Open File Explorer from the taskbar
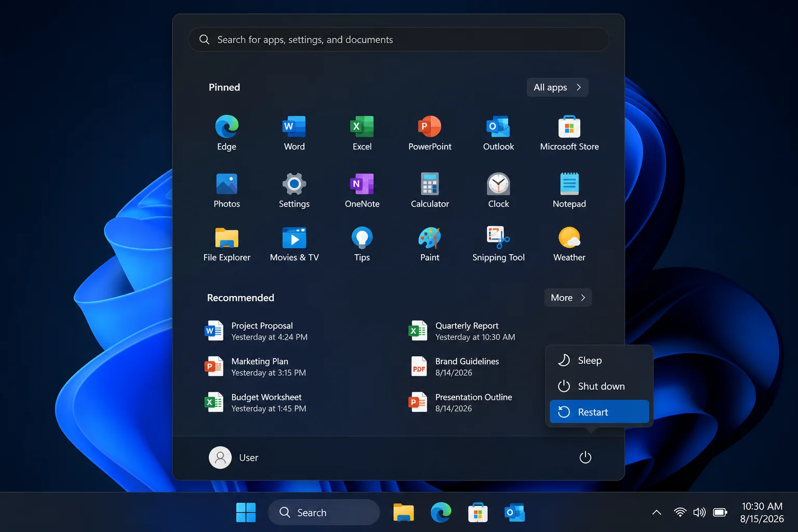The width and height of the screenshot is (798, 532). (x=404, y=513)
